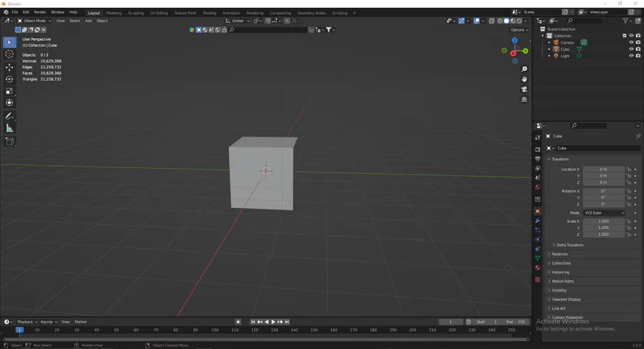Select the Select Box tool
Image resolution: width=644 pixels, height=349 pixels.
[9, 42]
